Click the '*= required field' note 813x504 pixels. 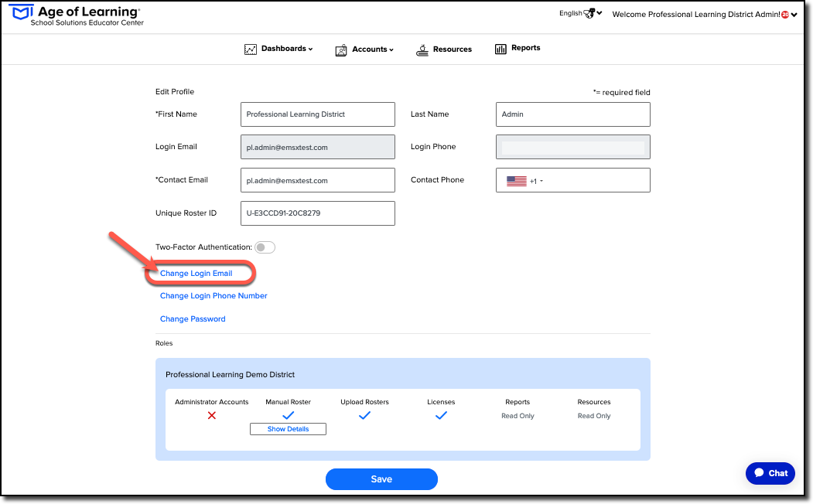622,92
